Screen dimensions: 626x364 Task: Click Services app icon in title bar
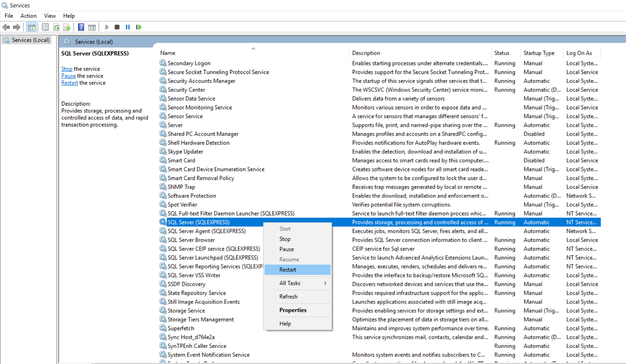tap(4, 5)
